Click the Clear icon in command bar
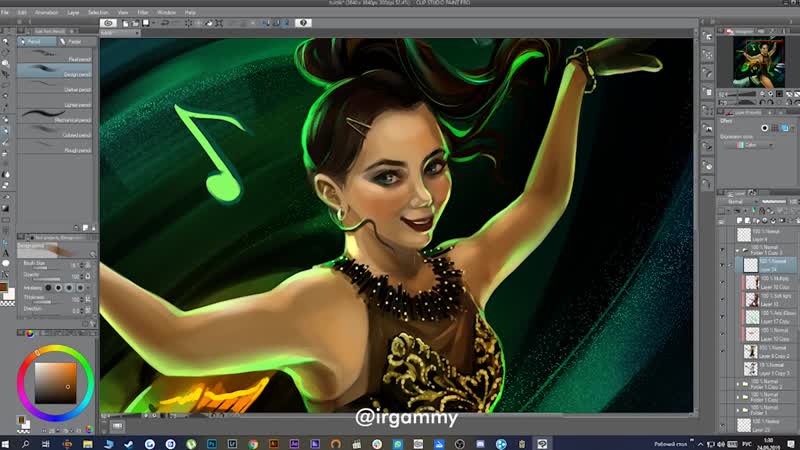Viewport: 800px width, 450px height. 188,23
